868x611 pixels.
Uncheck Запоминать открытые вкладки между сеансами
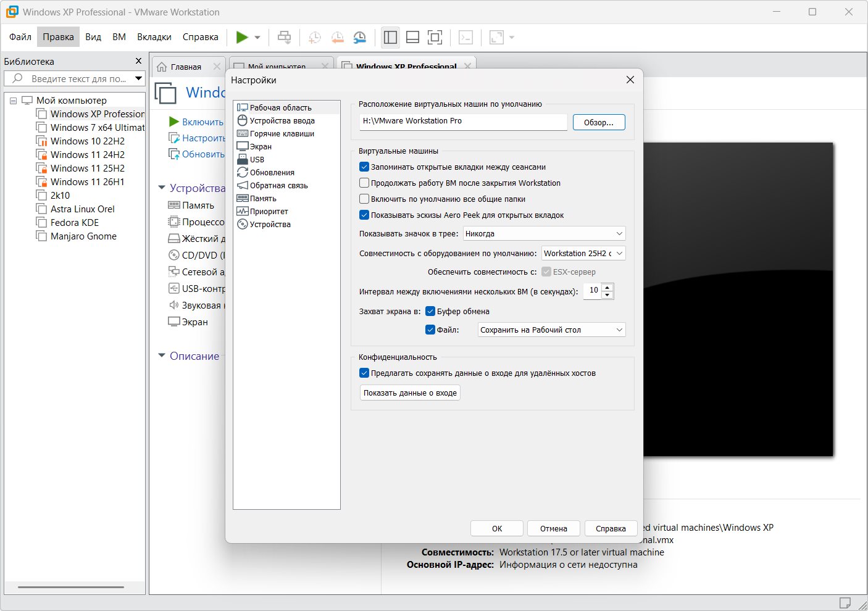pyautogui.click(x=364, y=167)
